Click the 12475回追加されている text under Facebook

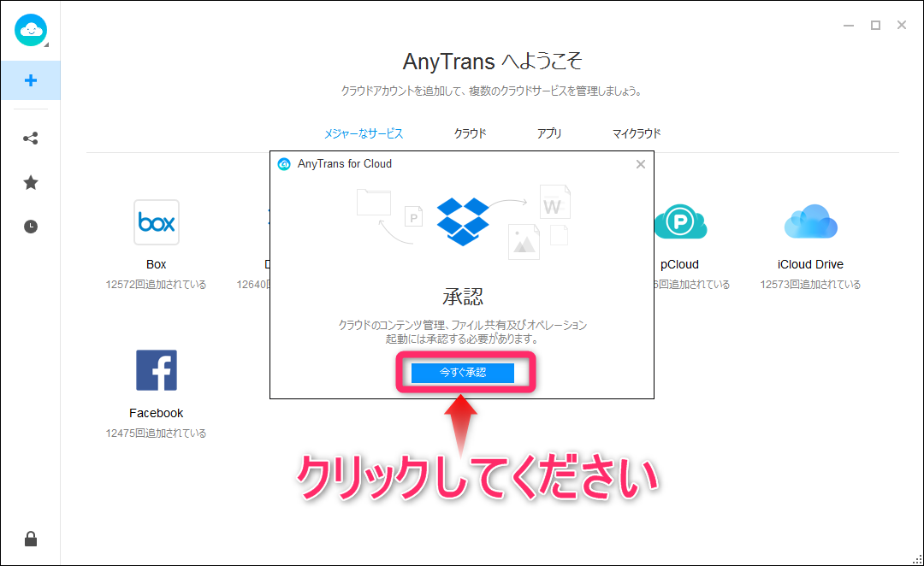pos(157,433)
